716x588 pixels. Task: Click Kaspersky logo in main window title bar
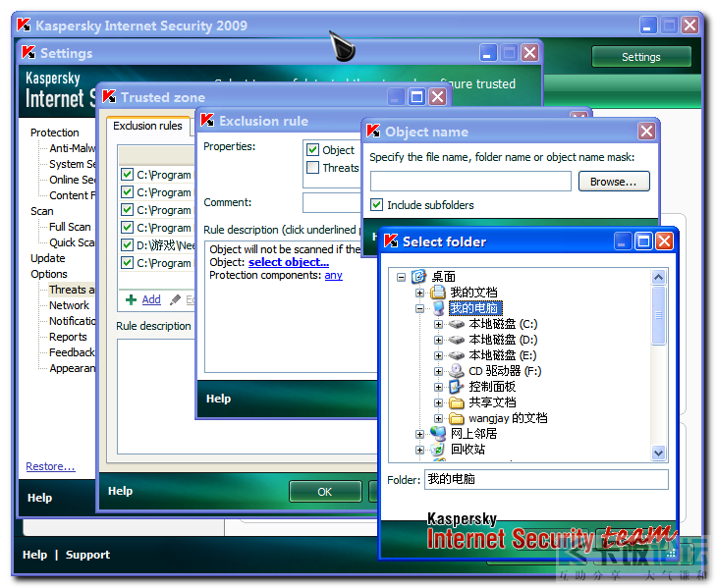pyautogui.click(x=24, y=25)
